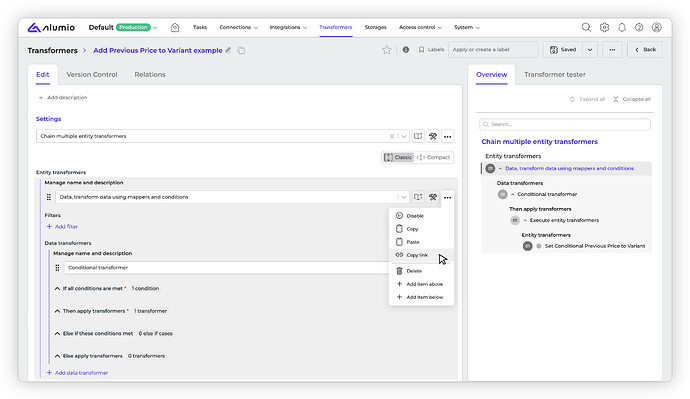Choose Paste from the context menu
690x399 pixels.
pyautogui.click(x=421, y=242)
